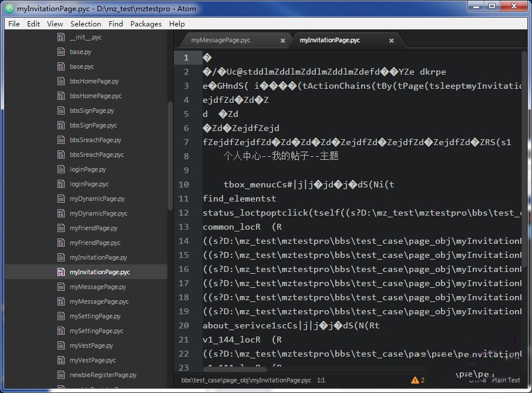The width and height of the screenshot is (532, 393).
Task: Click the file icon beside myFriendPage.py
Action: 60,228
